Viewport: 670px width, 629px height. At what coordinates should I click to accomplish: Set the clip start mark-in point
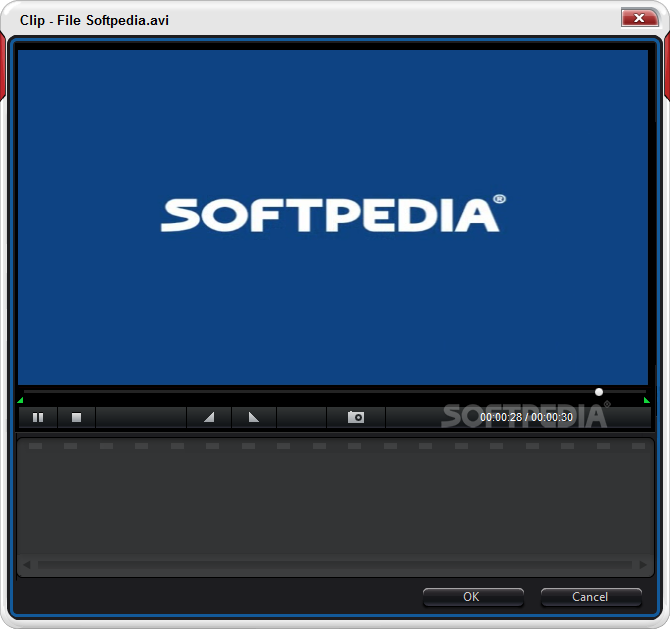click(209, 417)
